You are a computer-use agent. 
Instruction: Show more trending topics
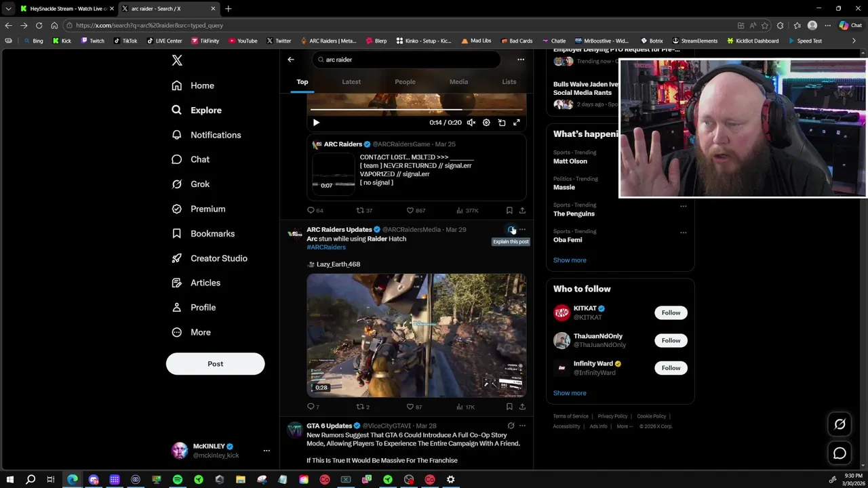click(570, 260)
